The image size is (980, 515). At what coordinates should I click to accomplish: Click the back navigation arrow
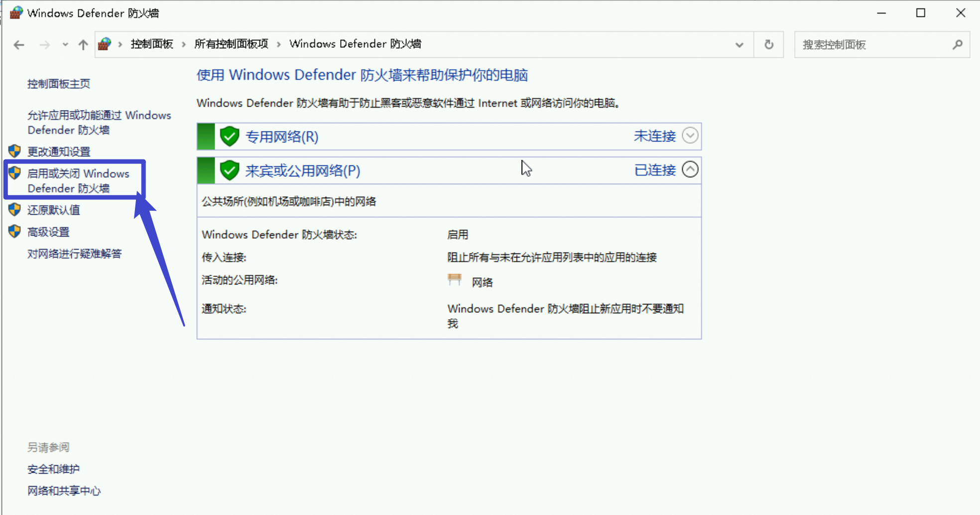click(19, 45)
